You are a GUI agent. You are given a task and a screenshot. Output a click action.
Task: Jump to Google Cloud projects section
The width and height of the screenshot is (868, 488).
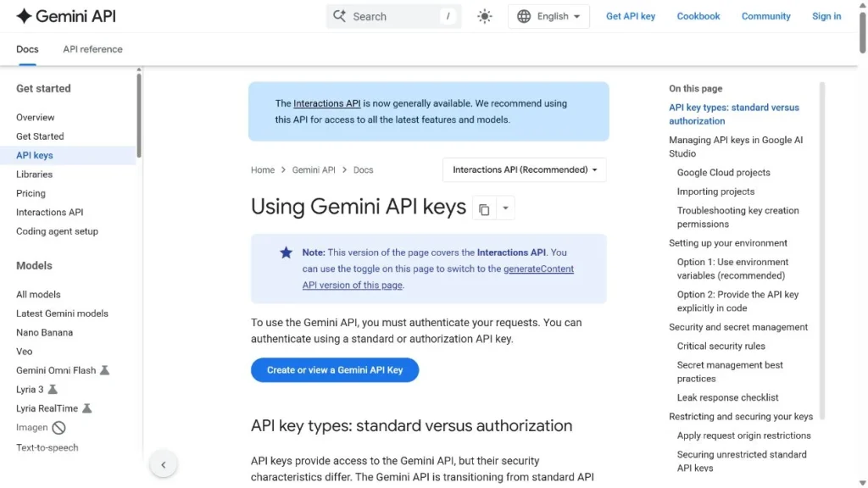pos(723,173)
